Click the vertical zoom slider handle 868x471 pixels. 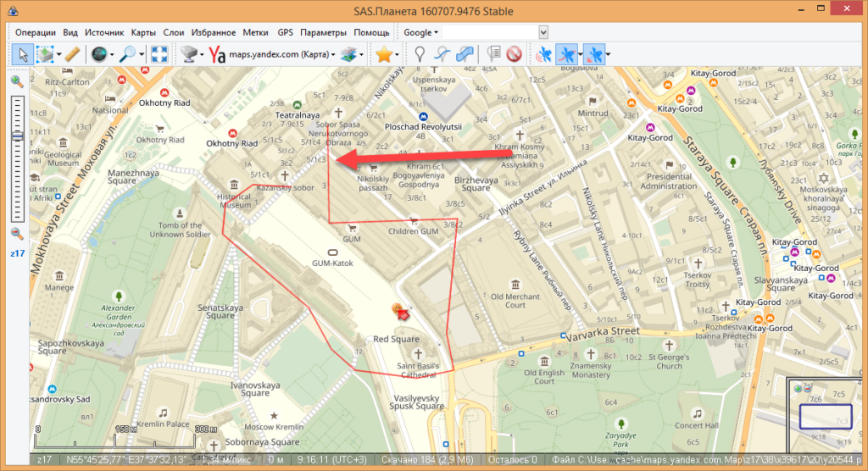point(17,137)
